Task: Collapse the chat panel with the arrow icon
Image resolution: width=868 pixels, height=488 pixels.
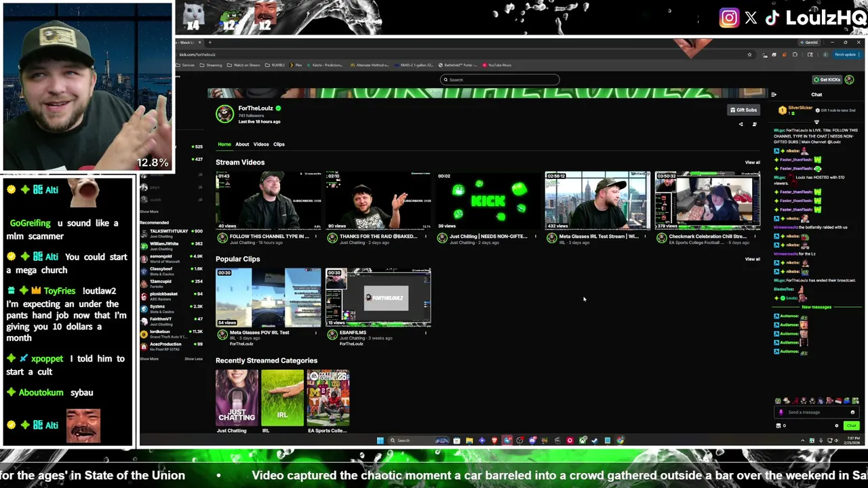Action: (774, 95)
